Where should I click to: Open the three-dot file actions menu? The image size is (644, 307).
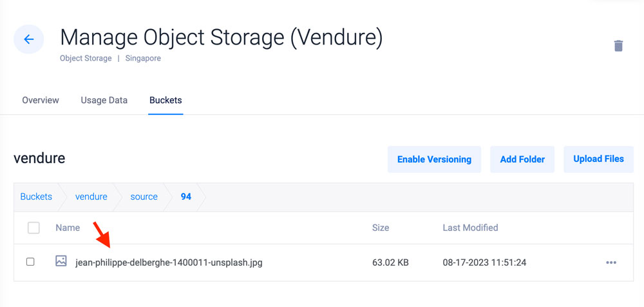click(611, 262)
